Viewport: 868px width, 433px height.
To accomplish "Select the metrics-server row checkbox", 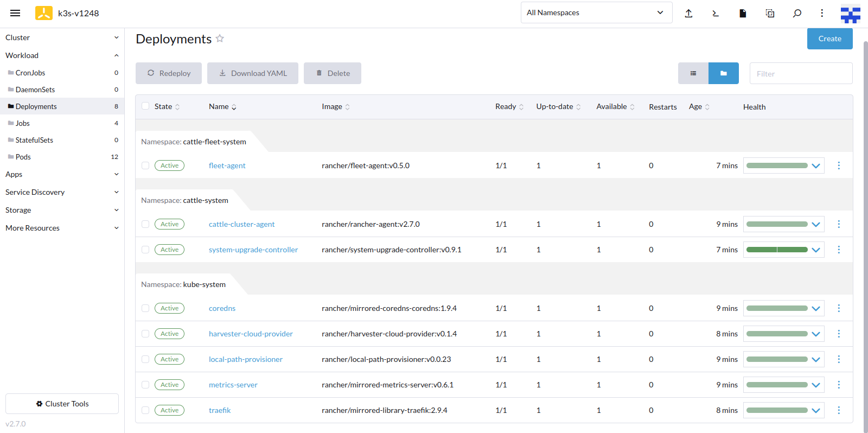I will tap(145, 385).
